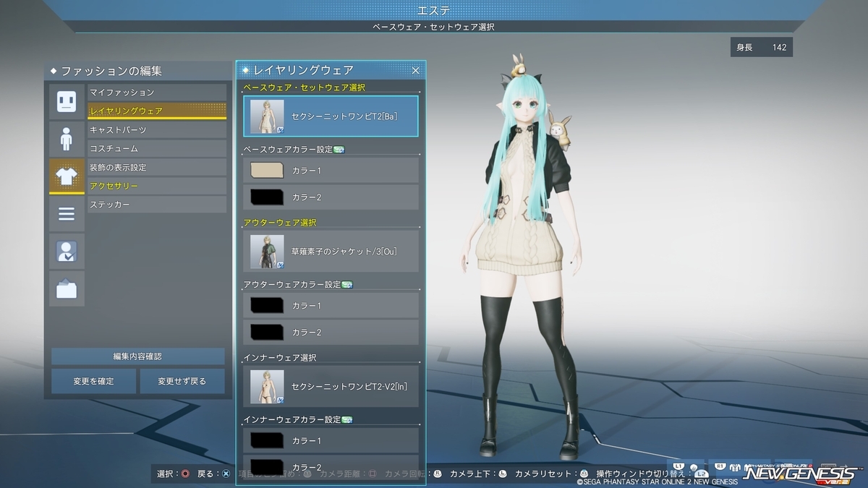Image resolution: width=868 pixels, height=488 pixels.
Task: Click the color-setting icon beside インナーウェアカラー設定
Action: point(346,420)
